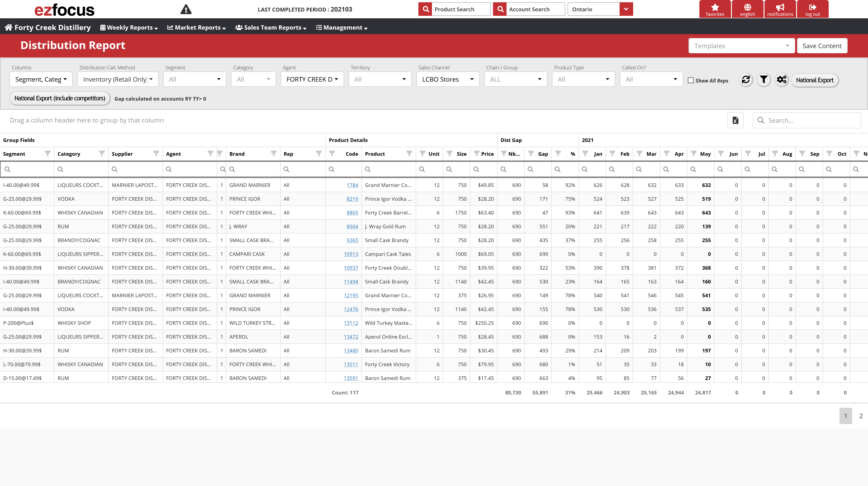Open product code 13112 link
The width and height of the screenshot is (868, 486).
(x=351, y=323)
